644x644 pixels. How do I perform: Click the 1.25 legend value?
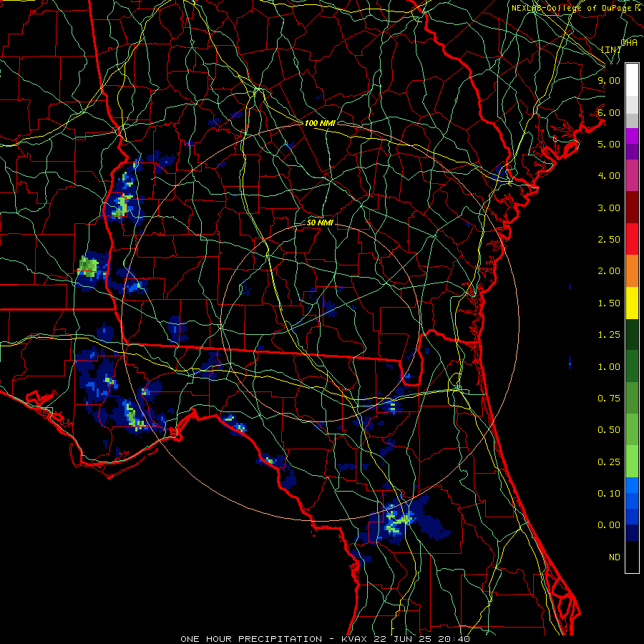(x=609, y=335)
